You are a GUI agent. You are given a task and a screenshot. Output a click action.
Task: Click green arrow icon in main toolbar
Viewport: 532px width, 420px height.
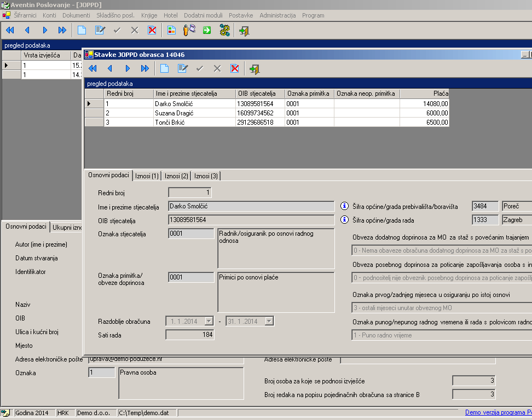pos(207,31)
